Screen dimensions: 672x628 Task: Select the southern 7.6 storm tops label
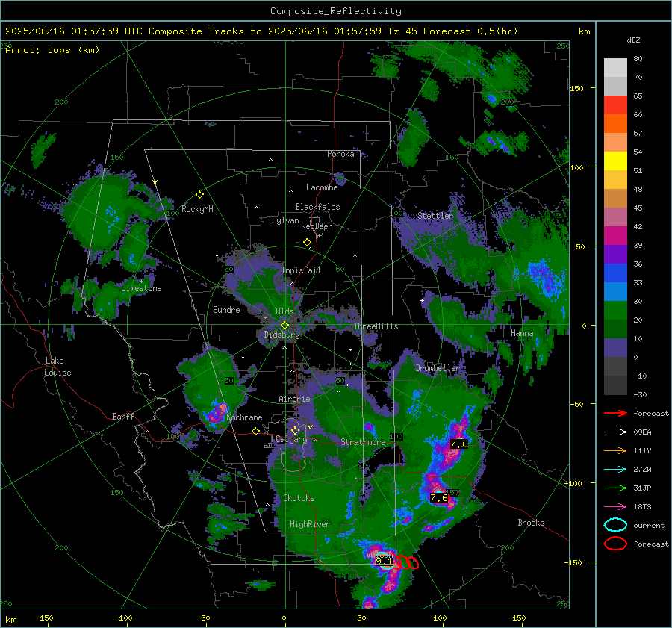click(x=438, y=497)
